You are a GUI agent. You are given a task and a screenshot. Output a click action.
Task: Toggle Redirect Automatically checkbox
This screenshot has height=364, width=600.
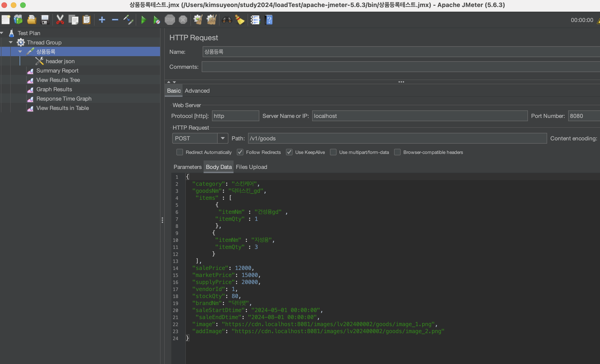180,152
